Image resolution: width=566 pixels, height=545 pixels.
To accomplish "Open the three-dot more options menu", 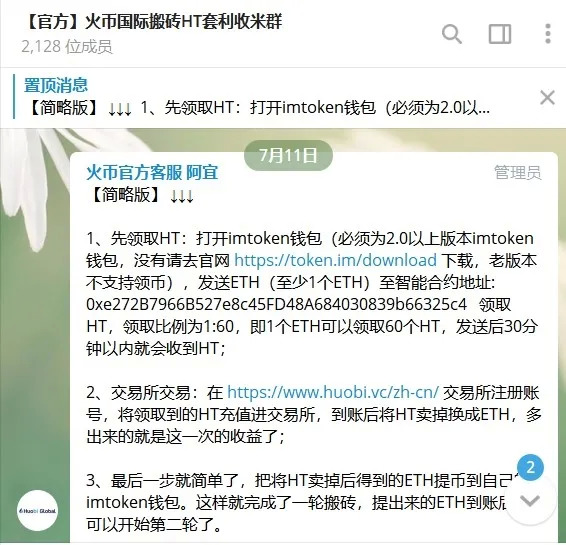I will (x=548, y=34).
